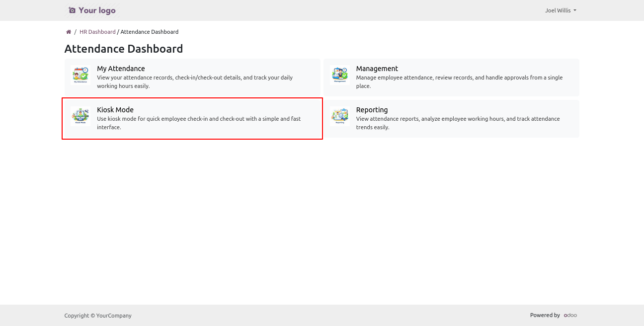Image resolution: width=644 pixels, height=326 pixels.
Task: Click the Management card description text
Action: (x=459, y=81)
